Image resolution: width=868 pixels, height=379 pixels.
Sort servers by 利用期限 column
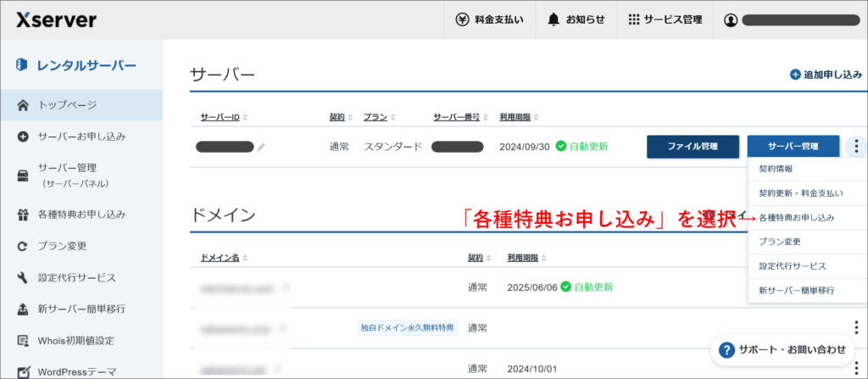coord(520,118)
